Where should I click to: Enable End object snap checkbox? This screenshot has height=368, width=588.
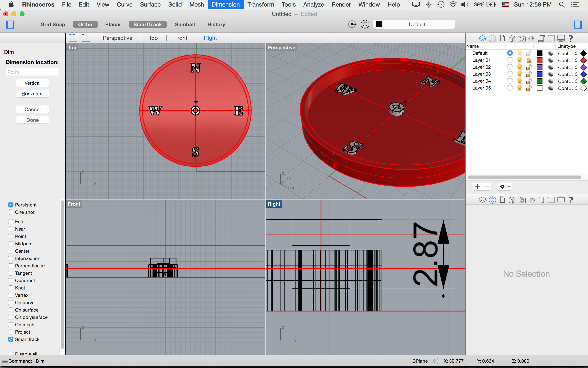coord(10,221)
